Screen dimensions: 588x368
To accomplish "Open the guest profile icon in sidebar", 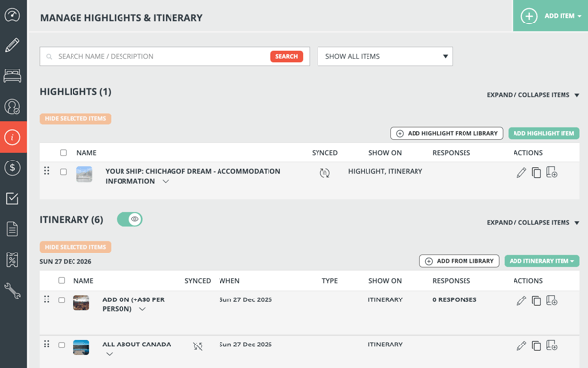I will point(12,107).
